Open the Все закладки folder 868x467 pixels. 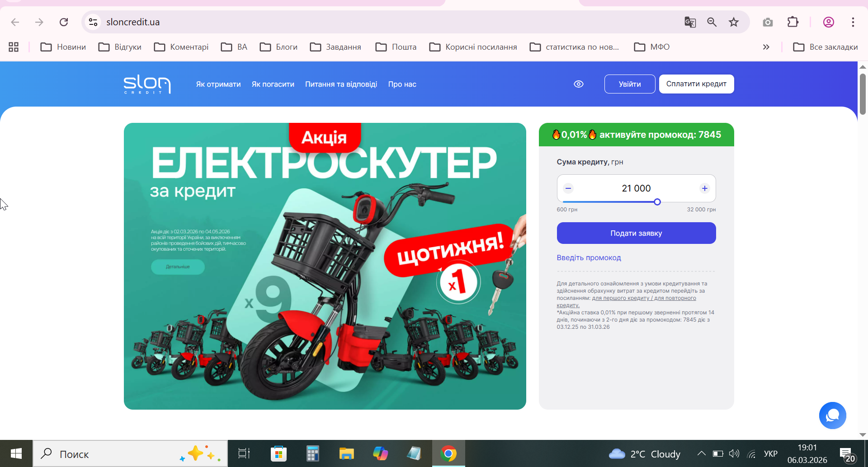pyautogui.click(x=826, y=47)
